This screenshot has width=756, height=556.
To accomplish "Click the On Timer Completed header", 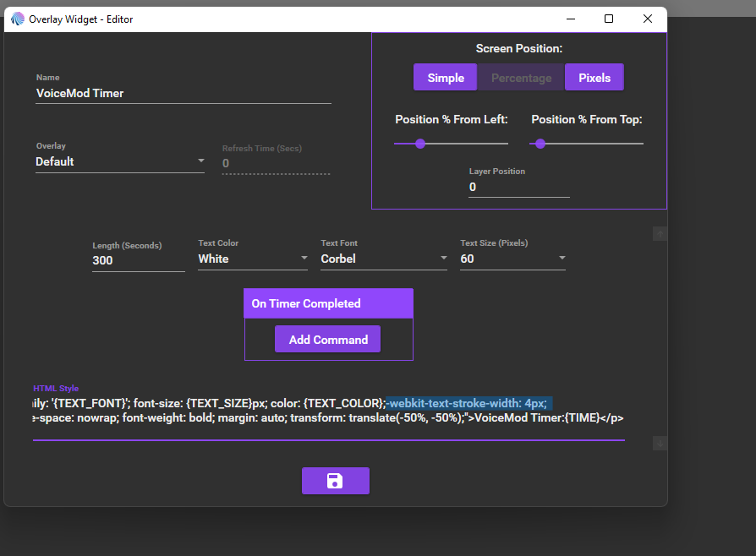I will [328, 303].
